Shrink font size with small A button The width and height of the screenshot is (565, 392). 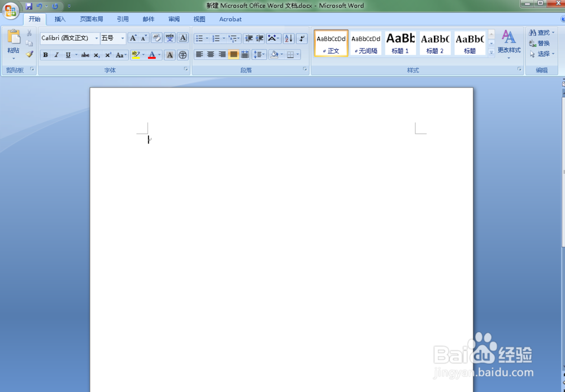pos(144,38)
